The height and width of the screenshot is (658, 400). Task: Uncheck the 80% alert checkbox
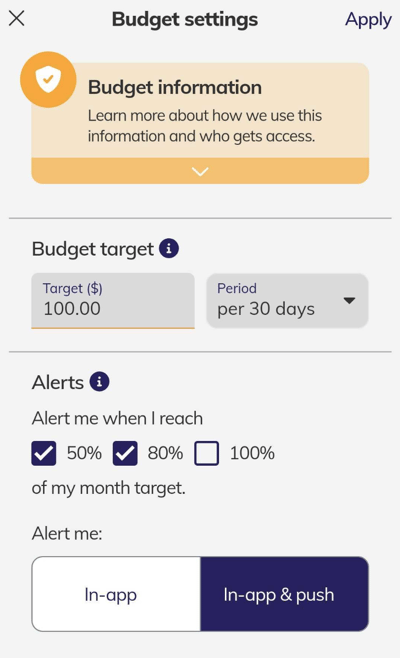(x=125, y=453)
